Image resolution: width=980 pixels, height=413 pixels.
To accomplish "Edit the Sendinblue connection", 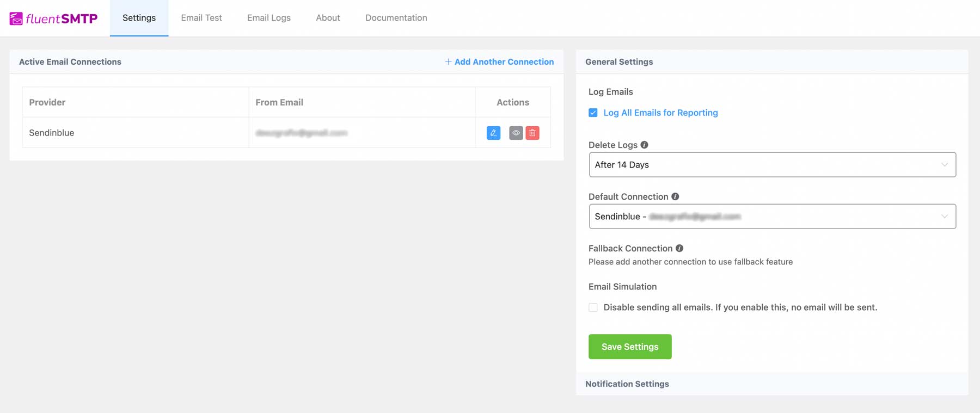I will pos(493,133).
